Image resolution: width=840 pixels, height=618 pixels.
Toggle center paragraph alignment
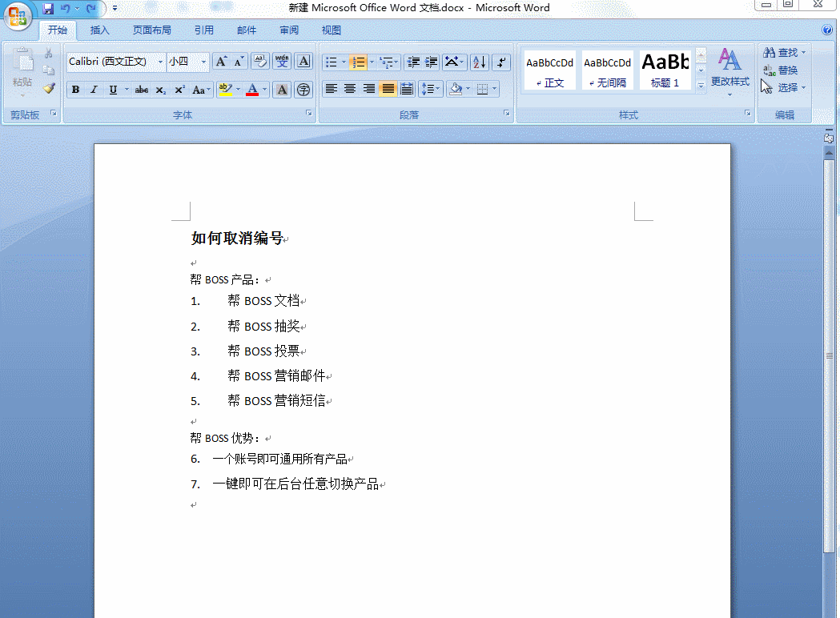pos(350,88)
